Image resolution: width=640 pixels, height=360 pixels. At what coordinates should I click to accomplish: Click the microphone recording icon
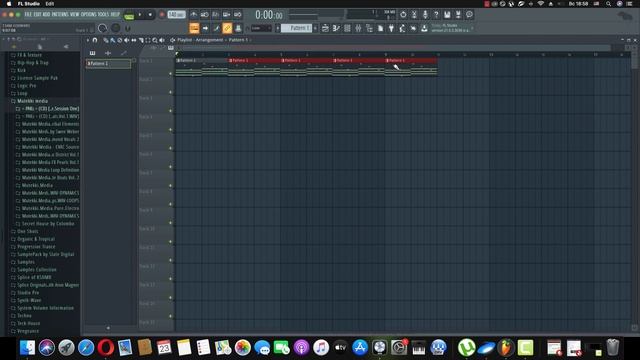coord(425,15)
